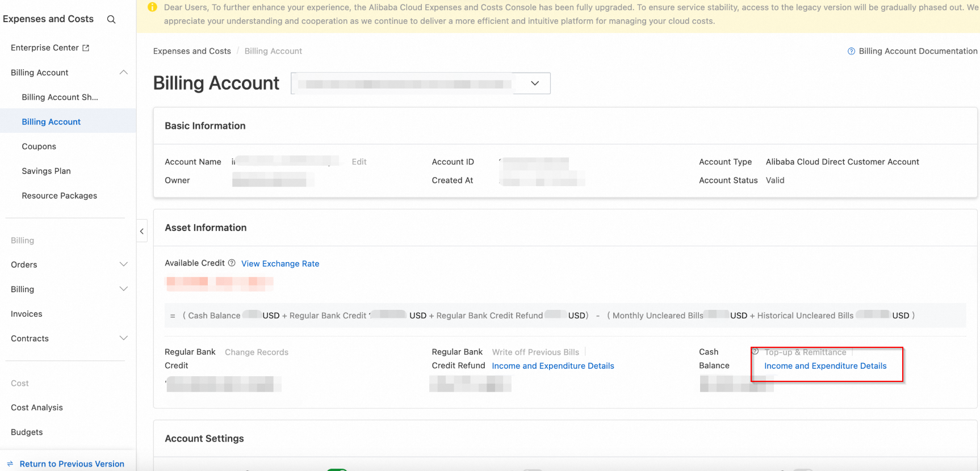Click the Return to Previous Version switch icon
The image size is (980, 471).
10,464
